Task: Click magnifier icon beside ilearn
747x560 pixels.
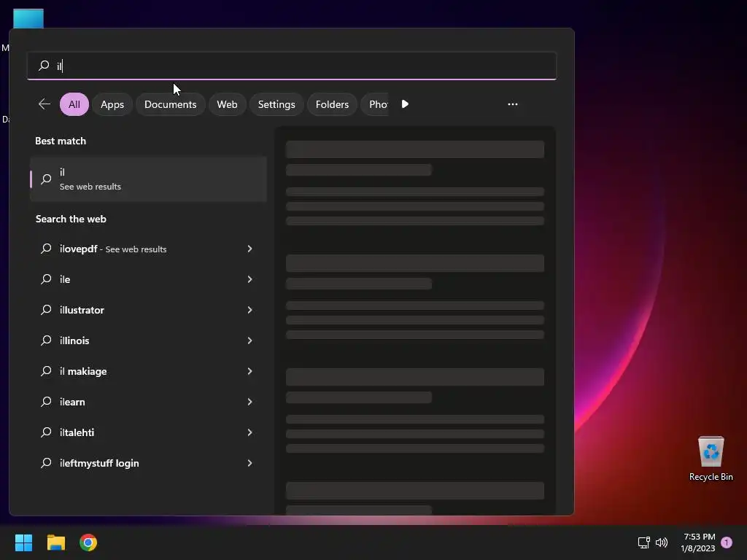Action: [46, 402]
